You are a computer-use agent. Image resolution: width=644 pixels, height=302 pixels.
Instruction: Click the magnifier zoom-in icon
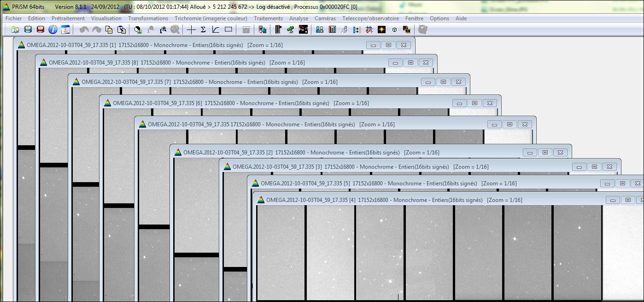[x=163, y=30]
